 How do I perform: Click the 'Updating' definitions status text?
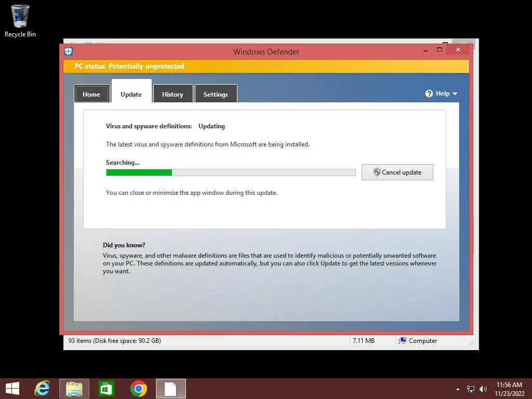point(212,126)
